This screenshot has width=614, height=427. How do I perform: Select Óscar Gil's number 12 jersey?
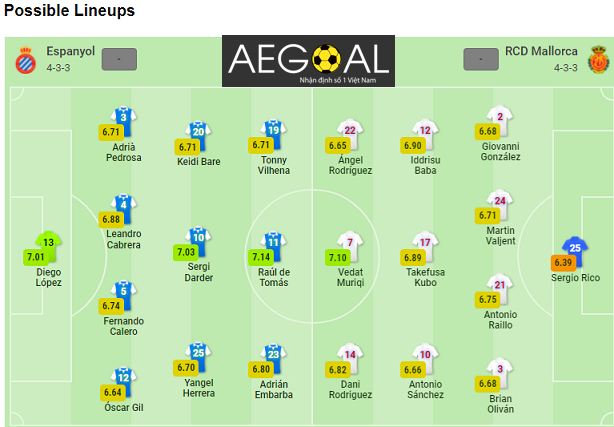click(123, 382)
